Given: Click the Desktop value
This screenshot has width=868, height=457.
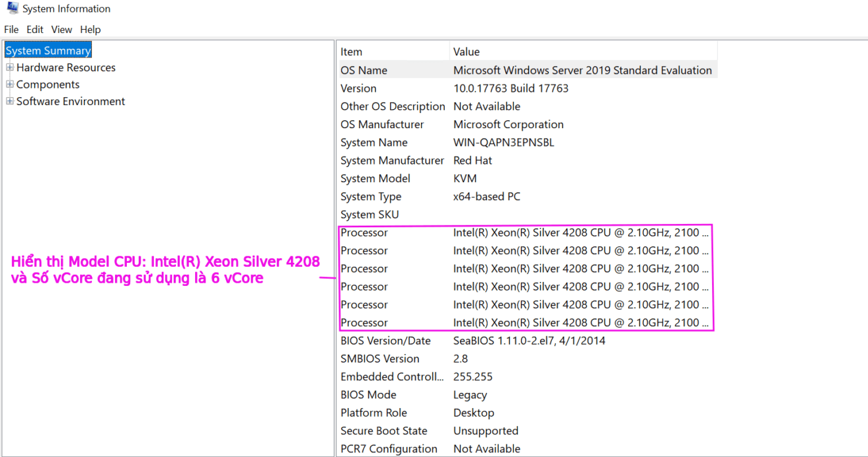Looking at the screenshot, I should (474, 413).
